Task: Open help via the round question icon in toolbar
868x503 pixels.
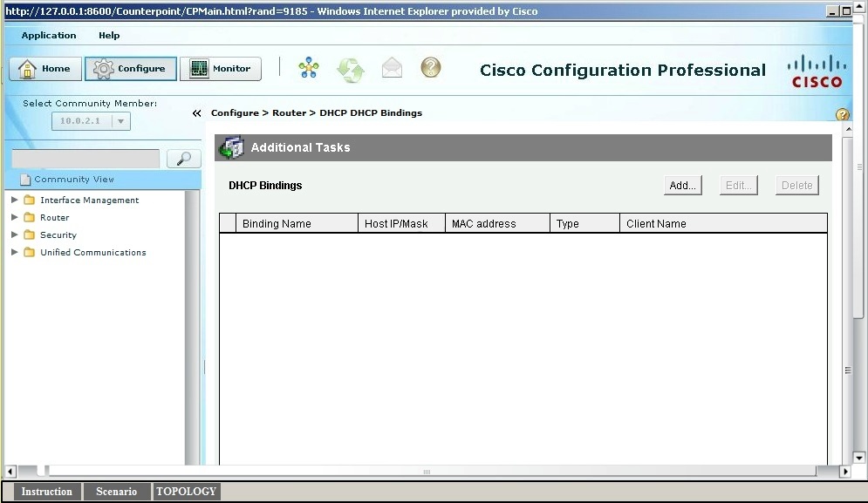Action: click(x=431, y=67)
